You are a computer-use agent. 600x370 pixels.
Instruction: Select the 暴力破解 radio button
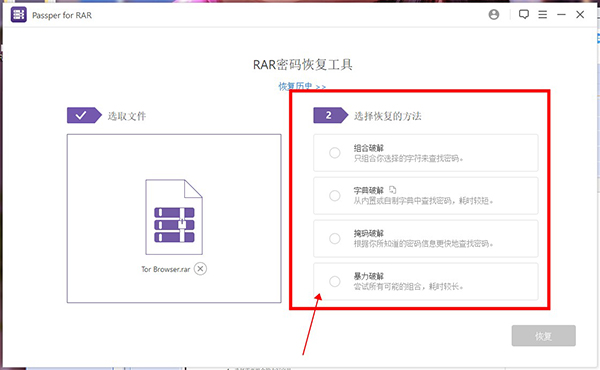tap(335, 281)
